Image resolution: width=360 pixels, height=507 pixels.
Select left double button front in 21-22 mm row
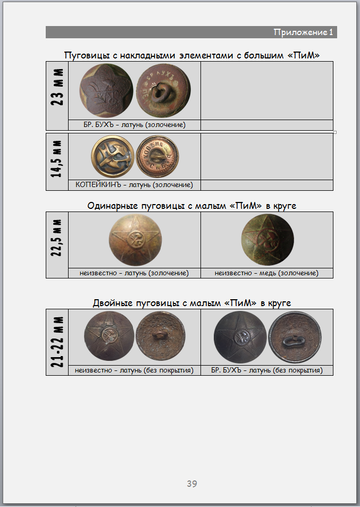click(109, 336)
